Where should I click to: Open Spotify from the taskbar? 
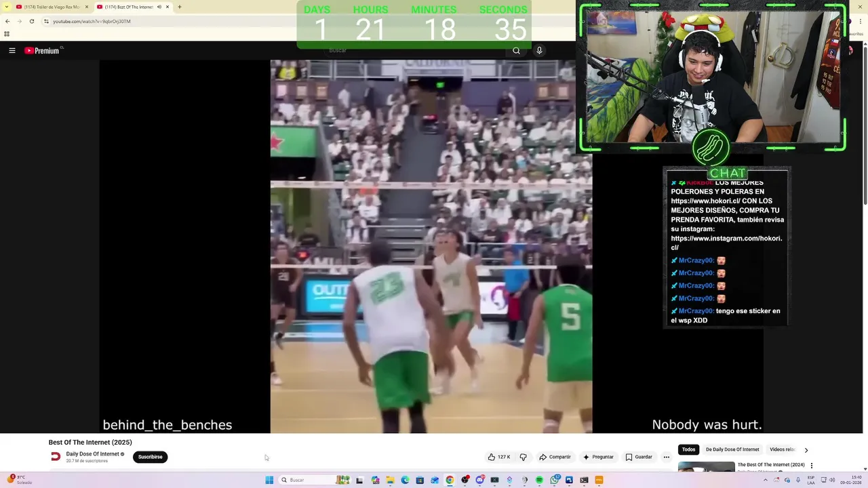click(539, 480)
